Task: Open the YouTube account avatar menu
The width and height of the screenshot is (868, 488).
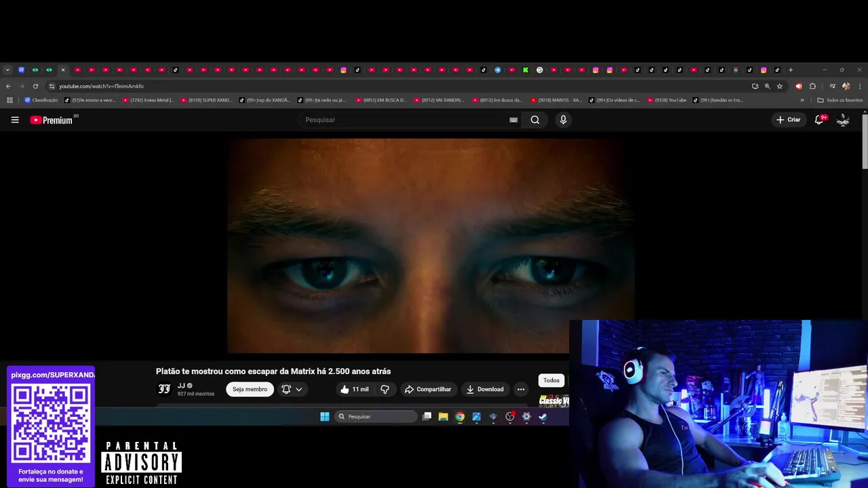Action: 843,119
